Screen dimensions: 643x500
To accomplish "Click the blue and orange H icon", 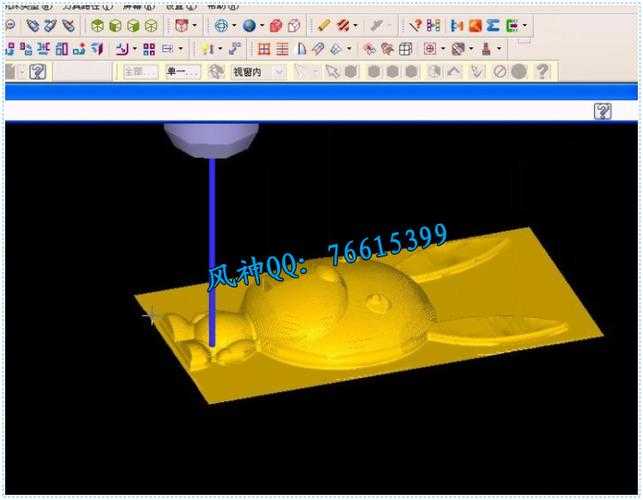I will (456, 25).
